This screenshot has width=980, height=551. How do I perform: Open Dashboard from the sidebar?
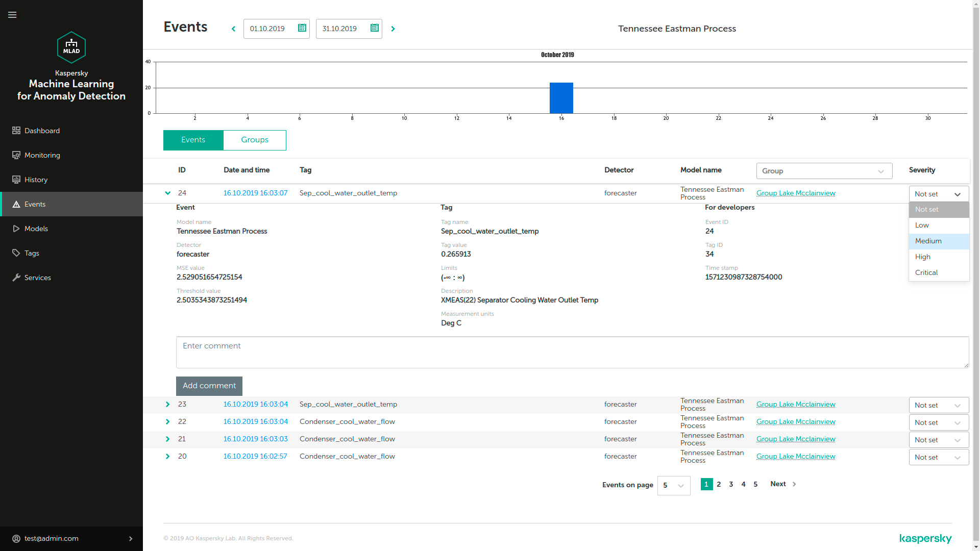(x=42, y=131)
